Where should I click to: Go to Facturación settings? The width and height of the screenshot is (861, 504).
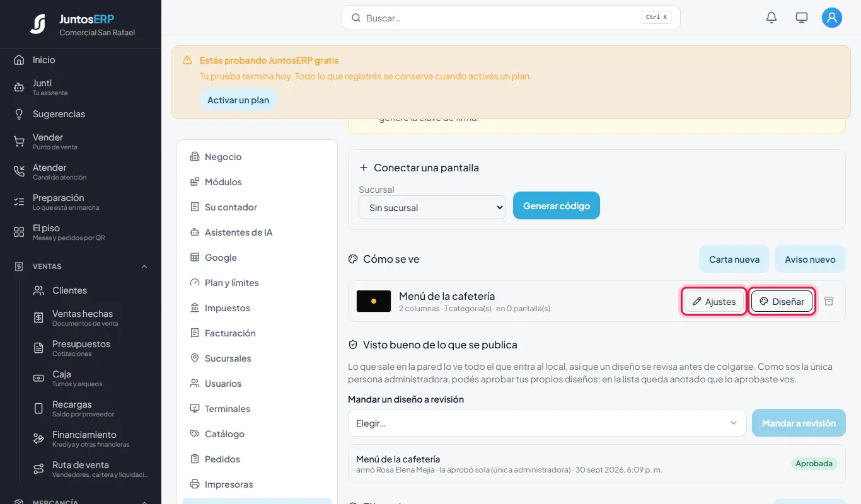(x=257, y=333)
